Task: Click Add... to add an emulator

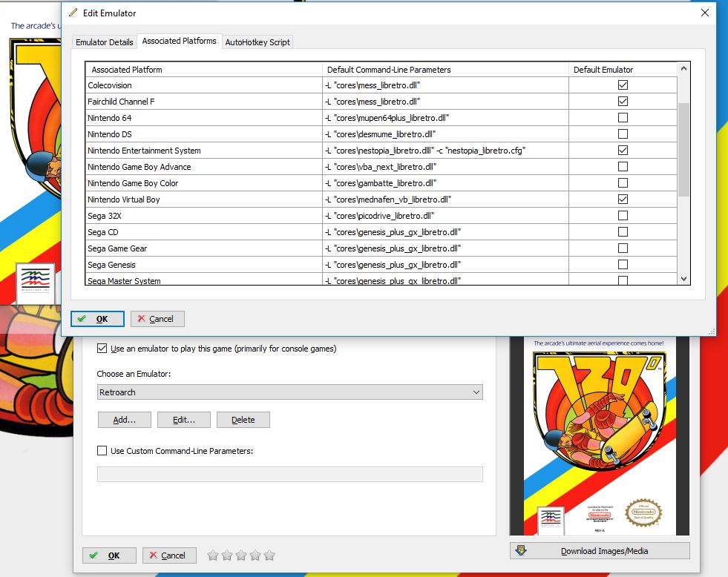Action: [125, 420]
